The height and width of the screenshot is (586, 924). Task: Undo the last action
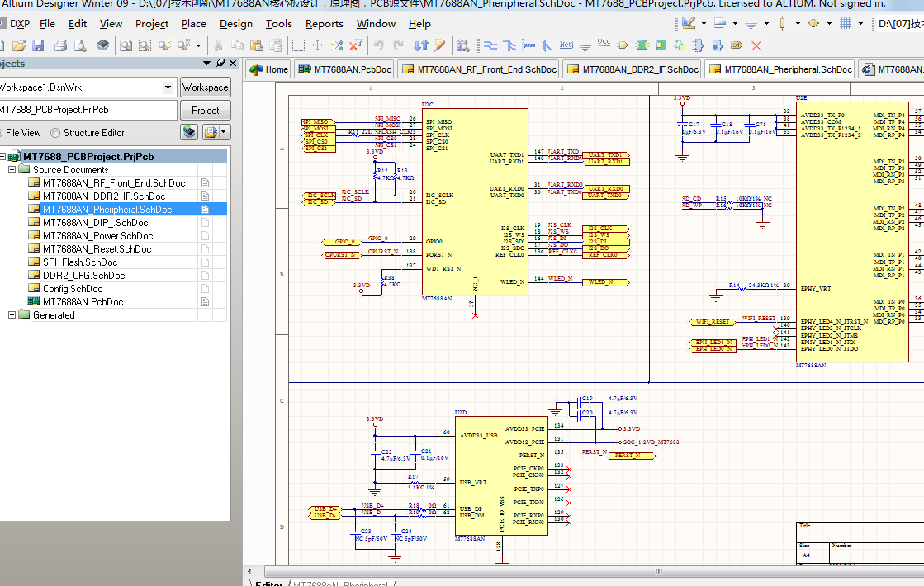[379, 45]
